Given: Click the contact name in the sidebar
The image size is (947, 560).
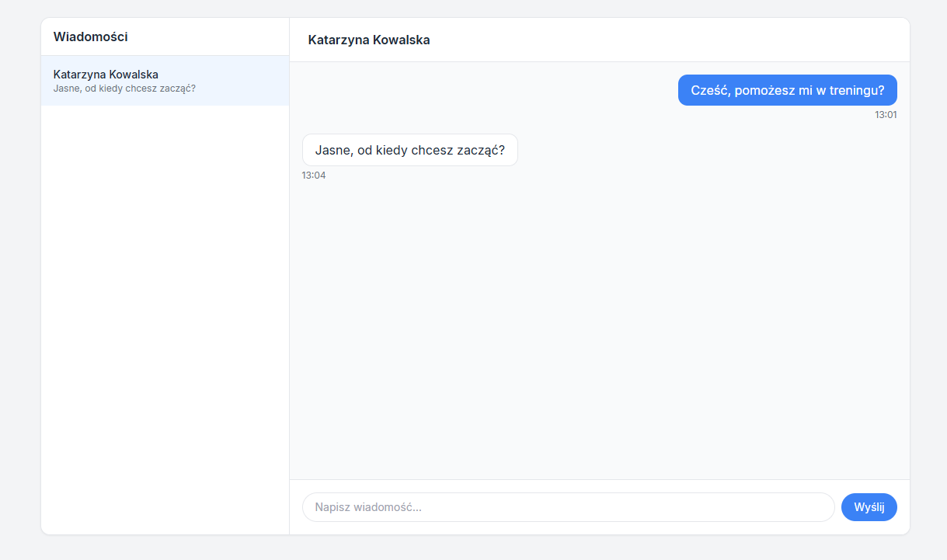Looking at the screenshot, I should 105,75.
